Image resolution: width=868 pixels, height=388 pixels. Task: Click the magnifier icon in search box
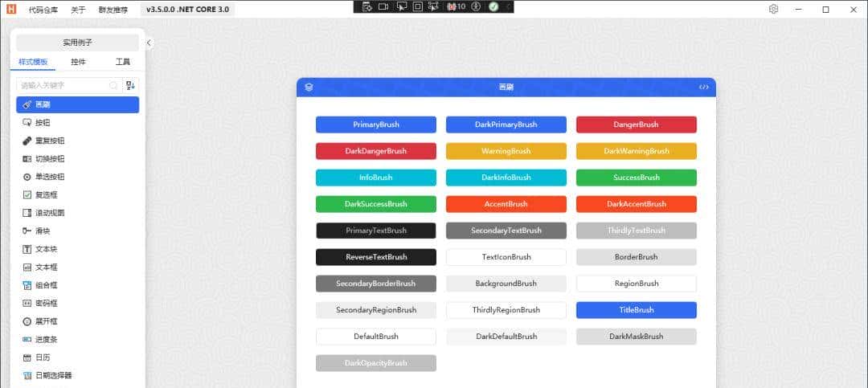point(114,85)
